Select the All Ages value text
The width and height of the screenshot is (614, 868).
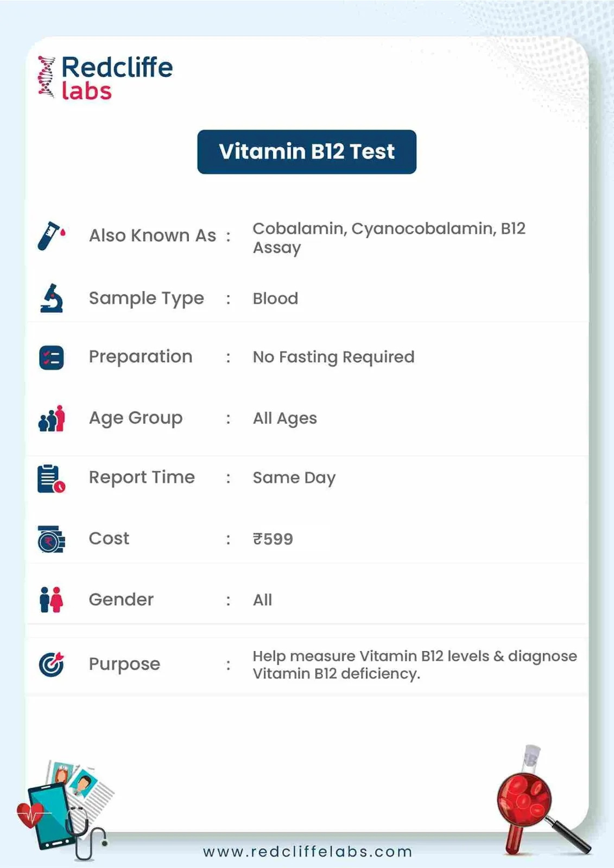pos(285,418)
